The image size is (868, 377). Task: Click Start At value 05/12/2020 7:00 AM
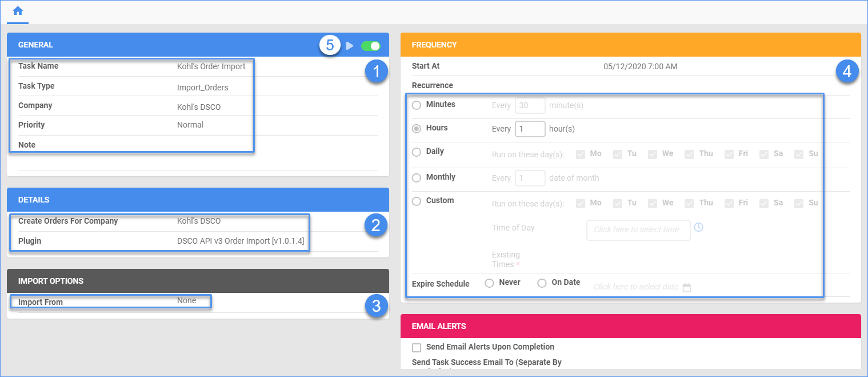(x=641, y=66)
